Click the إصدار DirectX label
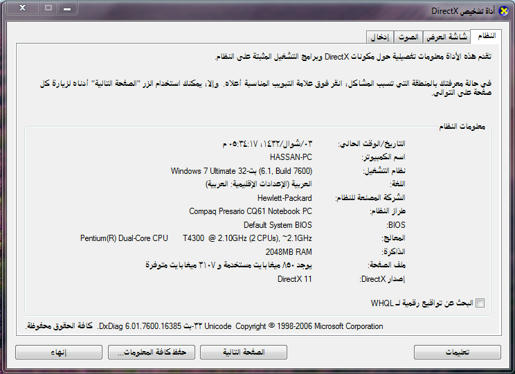Viewport: 515px width, 374px height. click(383, 279)
